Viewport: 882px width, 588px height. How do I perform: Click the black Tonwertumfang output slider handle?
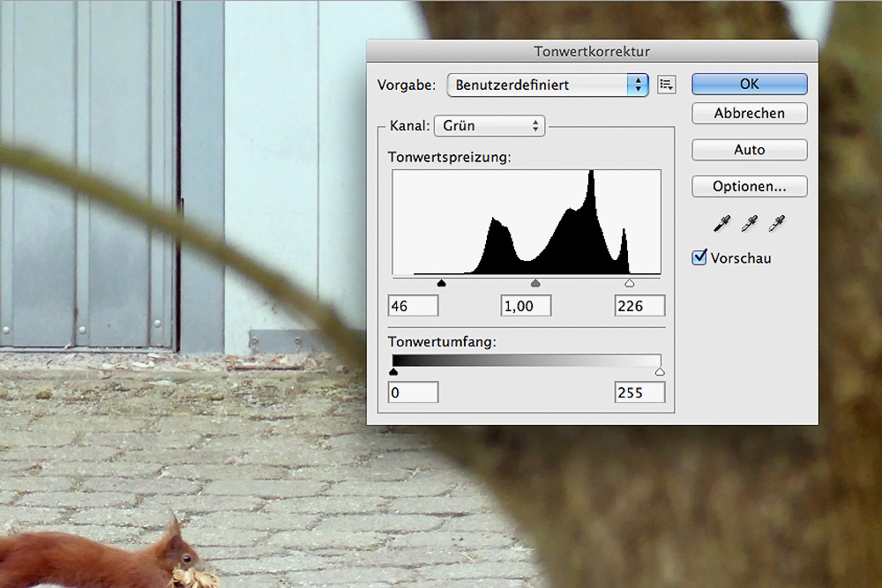tap(393, 372)
